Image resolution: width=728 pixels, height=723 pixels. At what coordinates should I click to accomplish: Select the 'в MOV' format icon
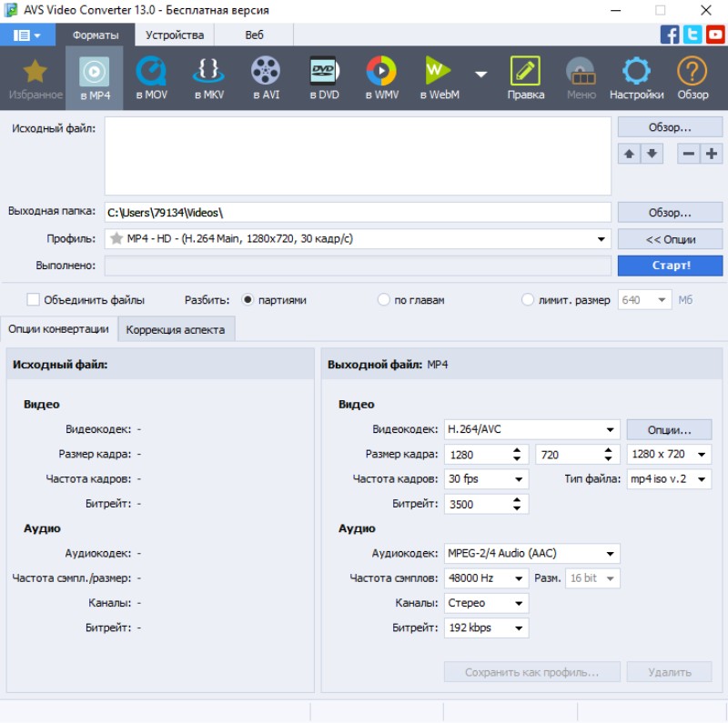click(x=151, y=71)
